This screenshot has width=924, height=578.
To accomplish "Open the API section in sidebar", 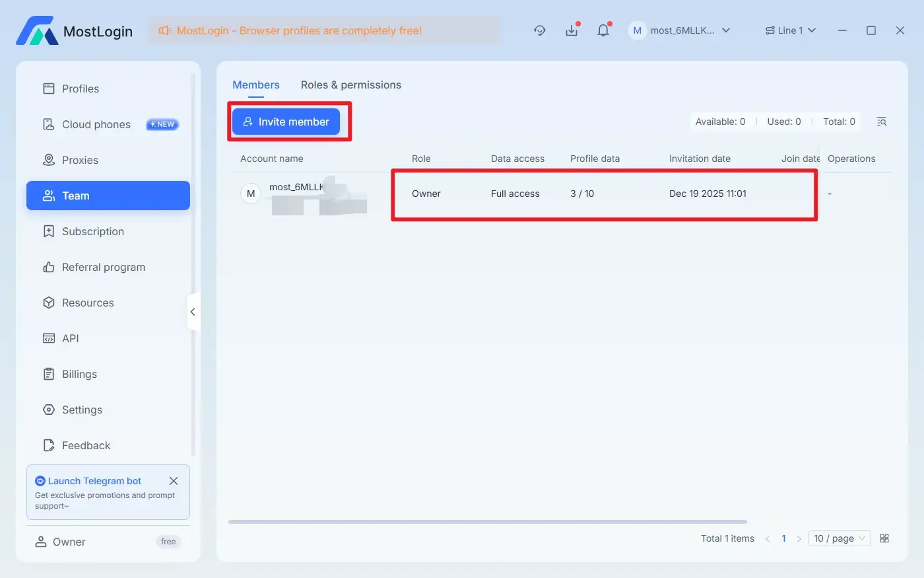I will pyautogui.click(x=70, y=338).
